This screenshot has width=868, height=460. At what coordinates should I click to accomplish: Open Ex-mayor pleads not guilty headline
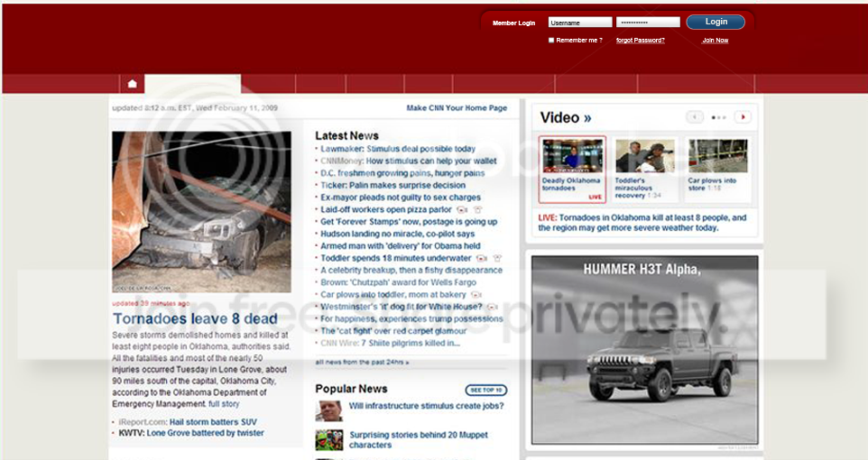point(401,198)
